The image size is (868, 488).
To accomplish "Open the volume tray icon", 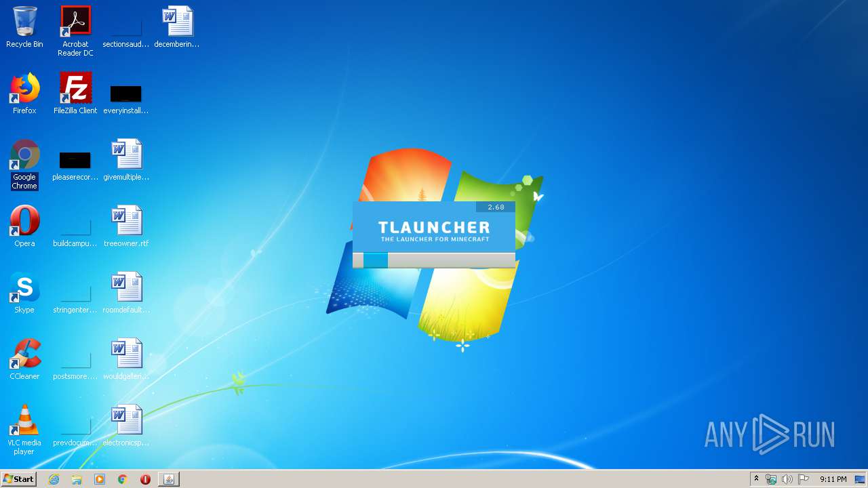I will coord(787,479).
